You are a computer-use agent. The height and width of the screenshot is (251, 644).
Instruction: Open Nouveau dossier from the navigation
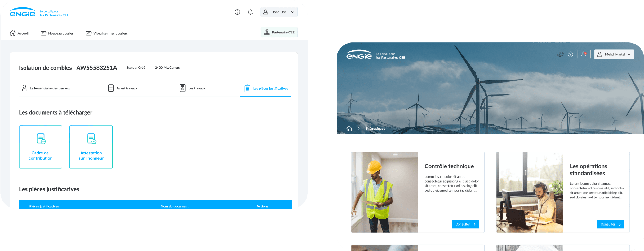click(57, 33)
